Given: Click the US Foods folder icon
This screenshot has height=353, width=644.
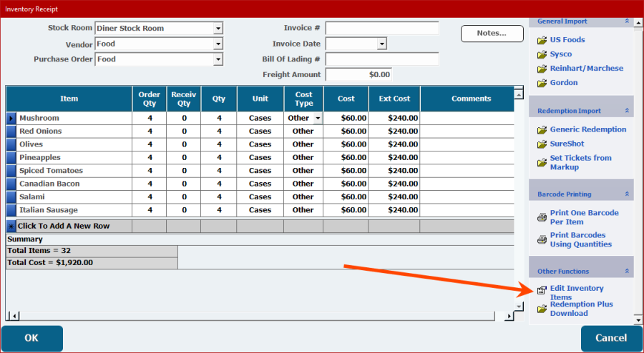Looking at the screenshot, I should click(542, 40).
